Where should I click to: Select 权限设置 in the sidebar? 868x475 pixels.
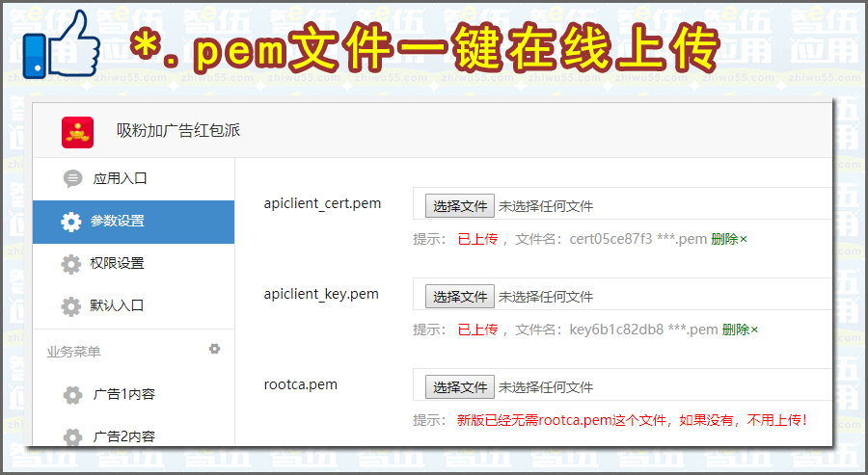pyautogui.click(x=117, y=263)
